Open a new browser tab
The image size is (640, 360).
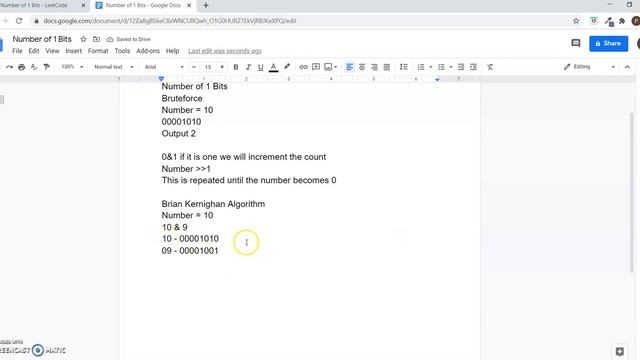point(206,6)
